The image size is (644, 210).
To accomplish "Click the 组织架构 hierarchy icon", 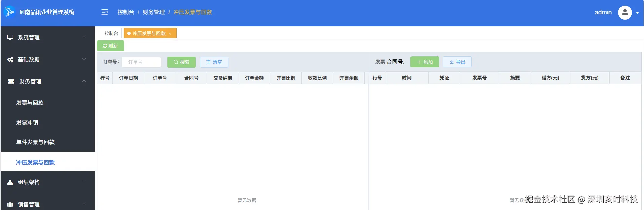I will point(10,182).
